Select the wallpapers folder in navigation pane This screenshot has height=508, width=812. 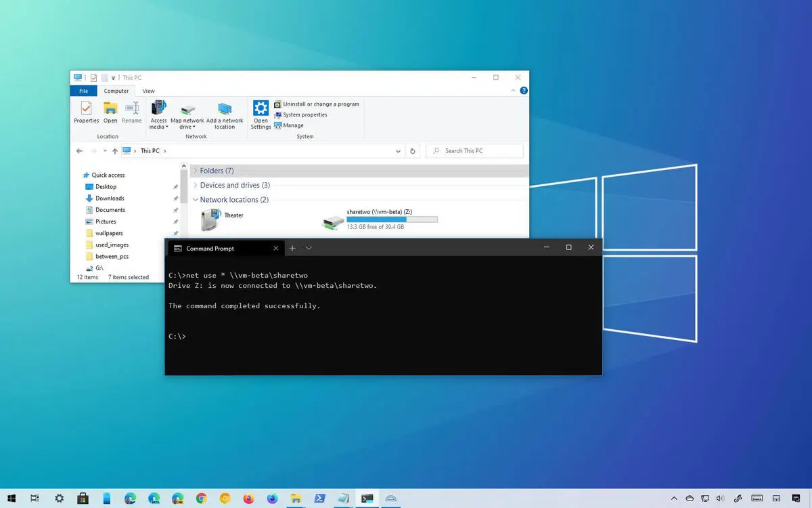tap(104, 233)
